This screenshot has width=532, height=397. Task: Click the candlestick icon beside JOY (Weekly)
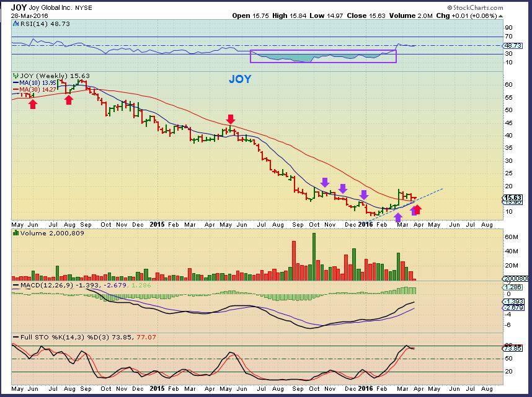pyautogui.click(x=16, y=76)
